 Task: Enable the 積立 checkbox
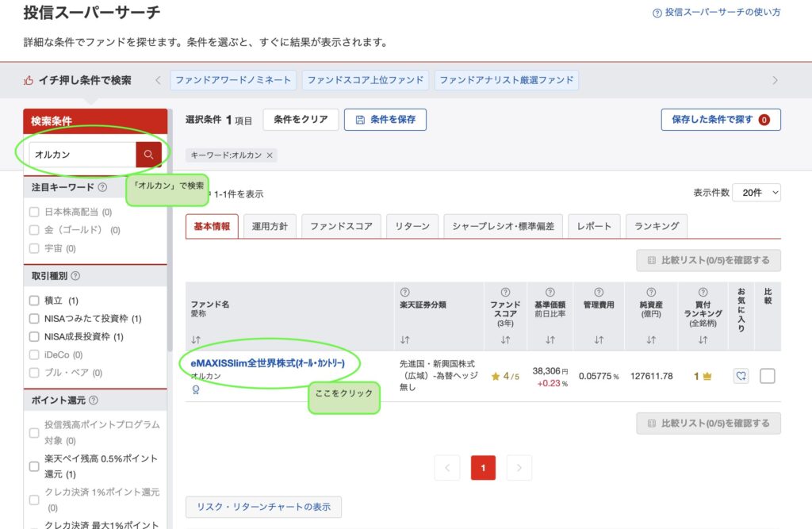(34, 301)
